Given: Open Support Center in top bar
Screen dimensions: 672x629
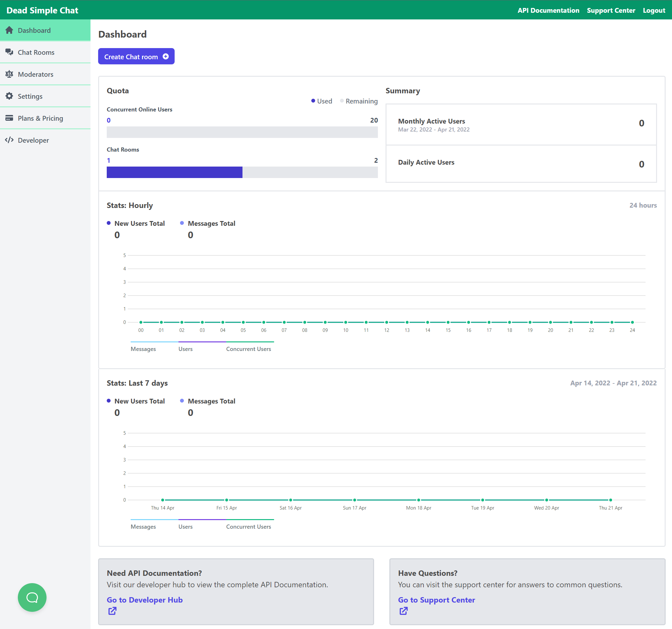Looking at the screenshot, I should [611, 11].
